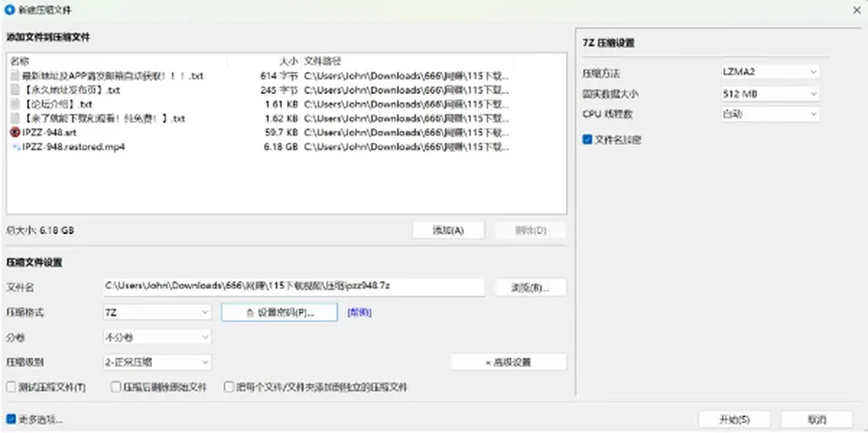Click the 文件名 archive path field

coord(293,287)
